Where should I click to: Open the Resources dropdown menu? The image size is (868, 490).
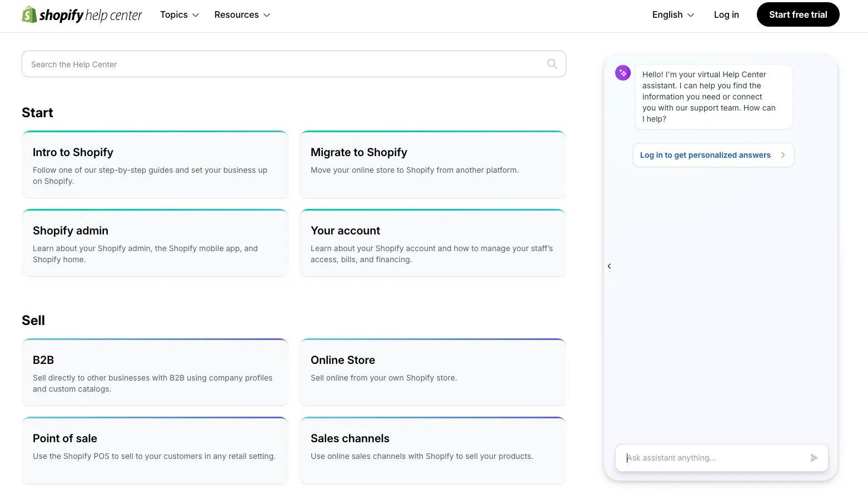[242, 15]
